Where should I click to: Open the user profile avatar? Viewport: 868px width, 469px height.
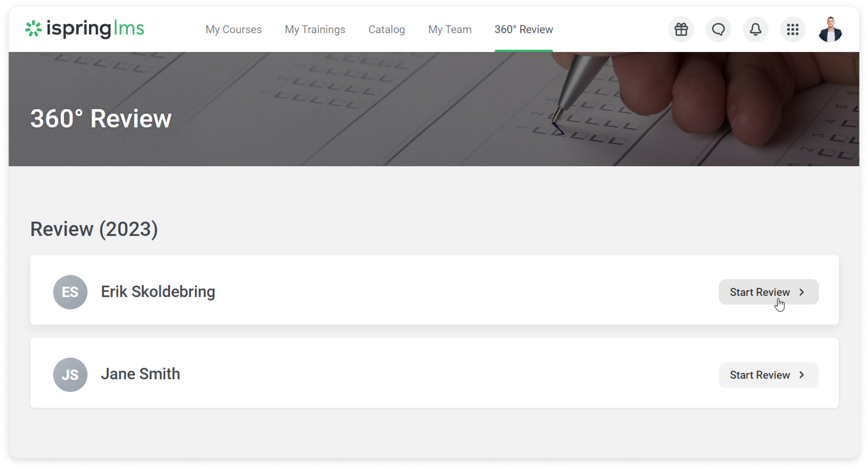point(830,29)
